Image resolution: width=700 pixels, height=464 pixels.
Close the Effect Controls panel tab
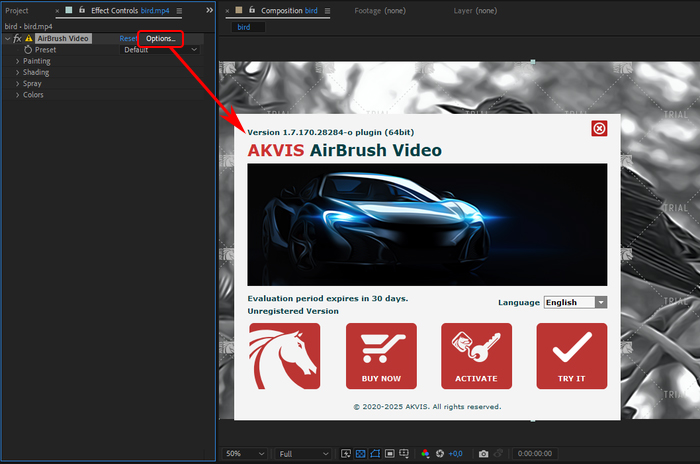click(57, 11)
